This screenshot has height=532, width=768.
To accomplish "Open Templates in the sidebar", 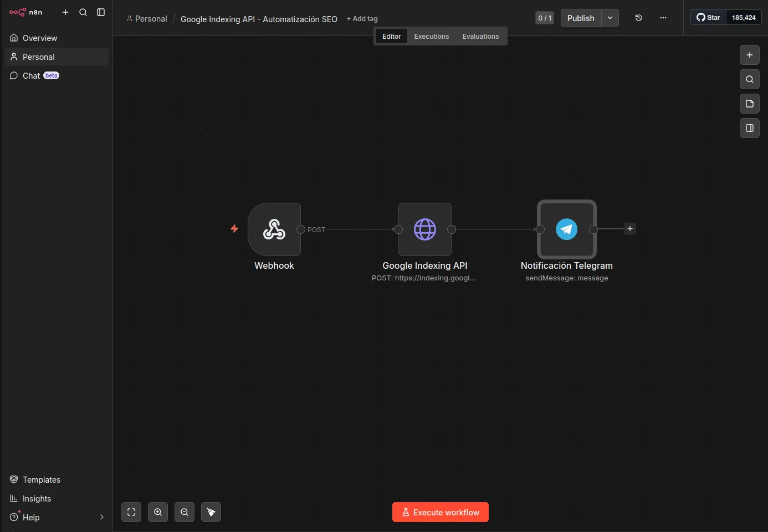I will 57,480.
